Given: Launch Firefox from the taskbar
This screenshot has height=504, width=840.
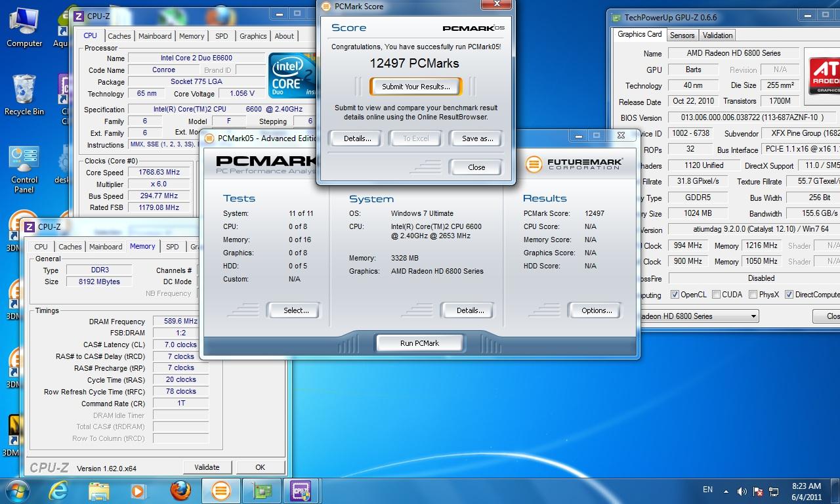Looking at the screenshot, I should click(x=180, y=491).
